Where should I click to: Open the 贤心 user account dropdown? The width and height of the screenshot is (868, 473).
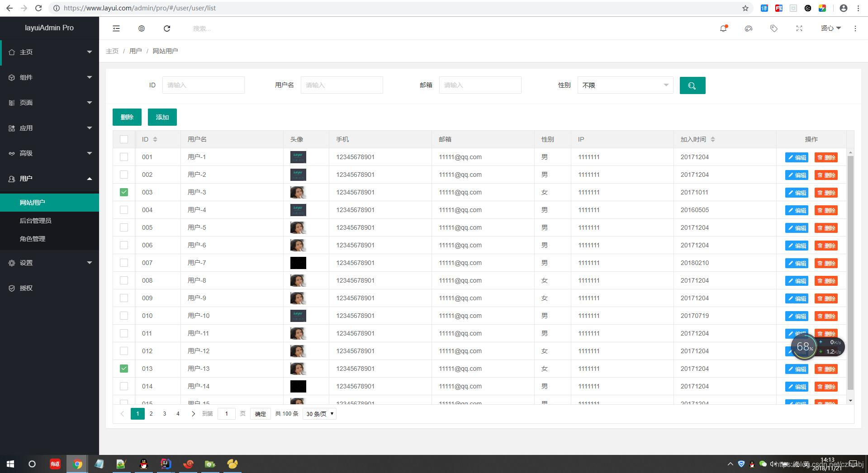pyautogui.click(x=830, y=28)
